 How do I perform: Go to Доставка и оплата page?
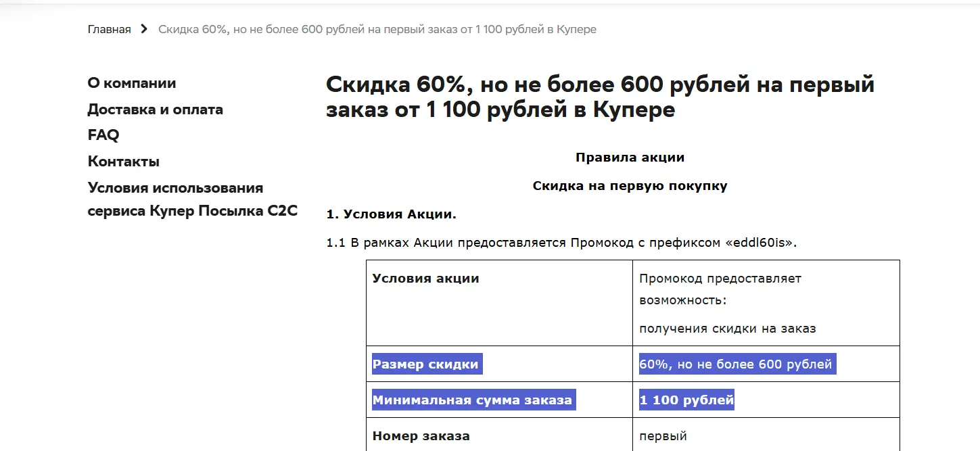click(155, 110)
